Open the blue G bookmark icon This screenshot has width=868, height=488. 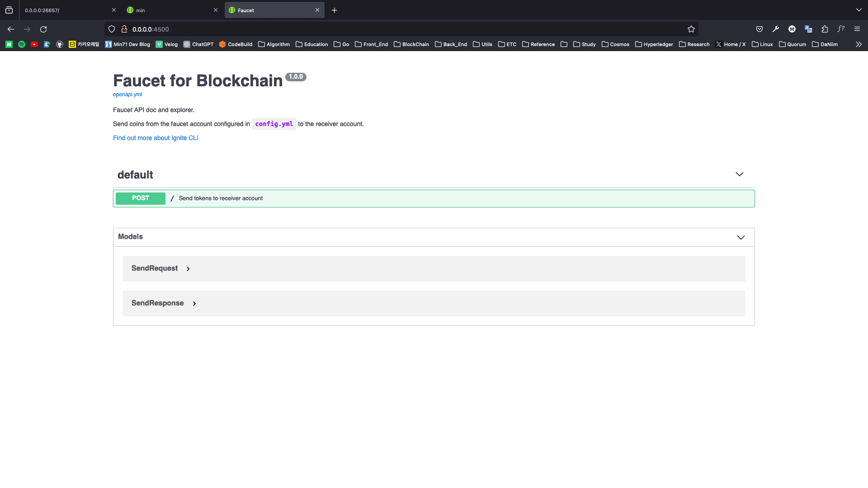[47, 44]
